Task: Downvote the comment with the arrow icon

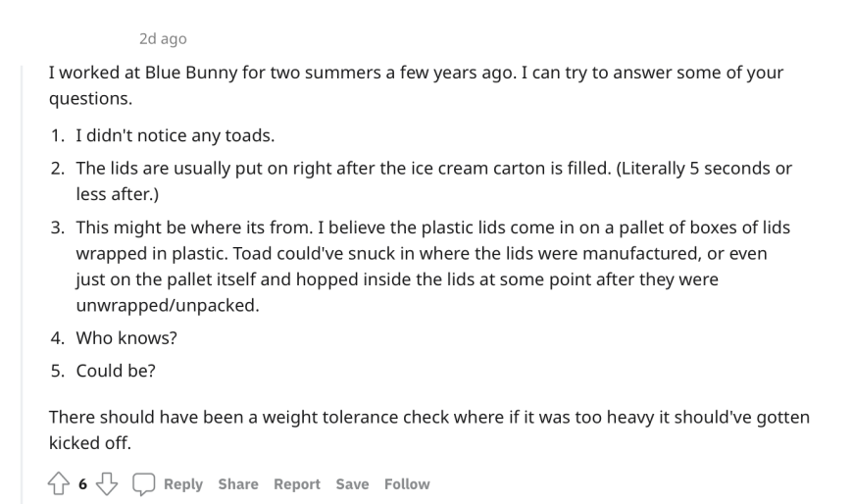Action: (107, 483)
